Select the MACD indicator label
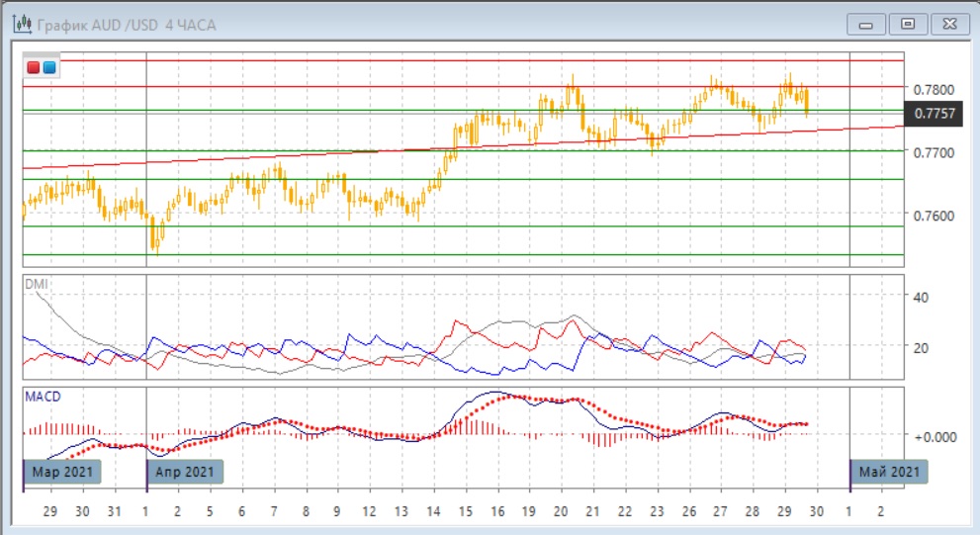Image resolution: width=980 pixels, height=535 pixels. tap(44, 397)
